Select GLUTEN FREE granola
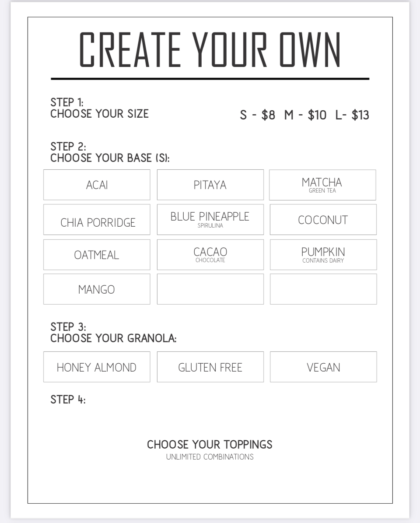This screenshot has height=523, width=420. [210, 367]
